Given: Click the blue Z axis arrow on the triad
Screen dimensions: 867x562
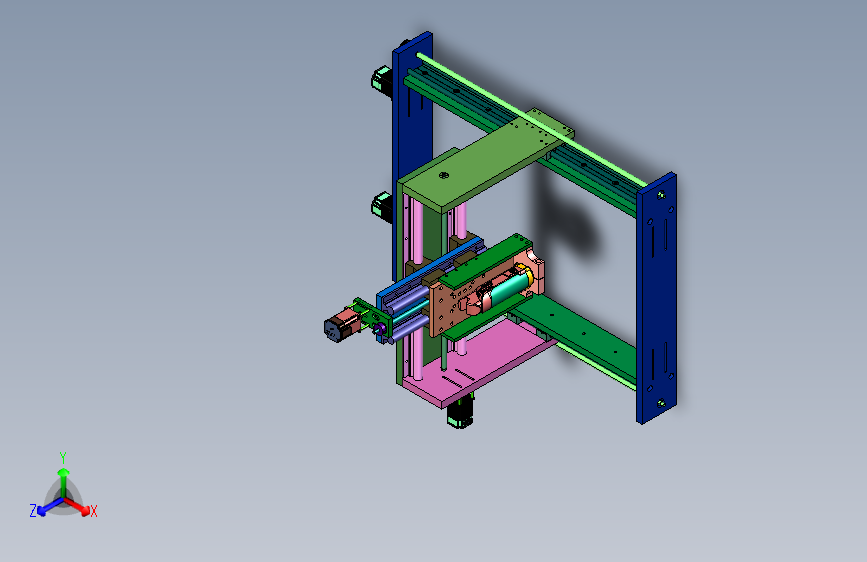Looking at the screenshot, I should pyautogui.click(x=50, y=507).
